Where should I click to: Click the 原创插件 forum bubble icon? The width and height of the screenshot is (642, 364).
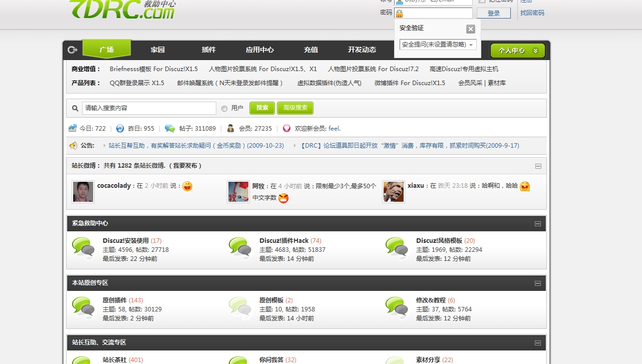pos(84,308)
